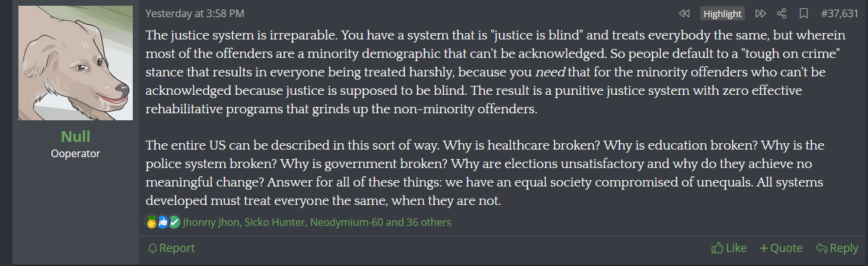Reply to Null's post
Image resolution: width=868 pixels, height=266 pixels.
point(837,248)
